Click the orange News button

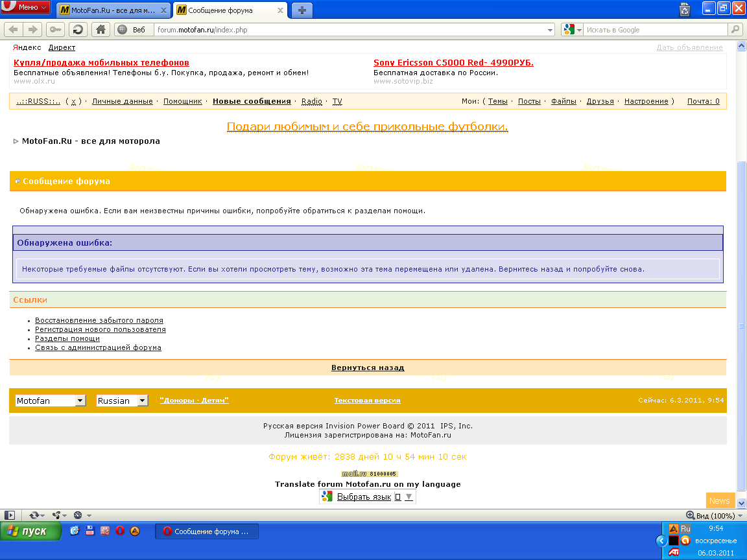pos(720,500)
